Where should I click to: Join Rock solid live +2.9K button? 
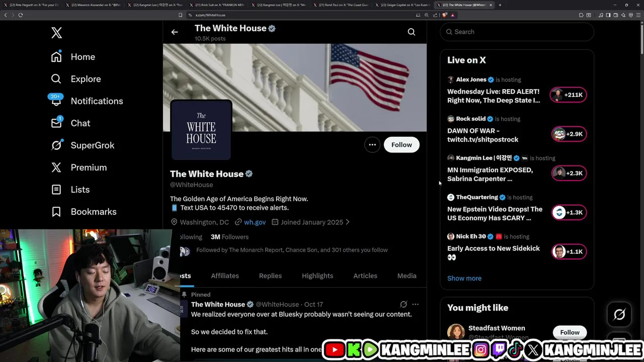coord(569,134)
